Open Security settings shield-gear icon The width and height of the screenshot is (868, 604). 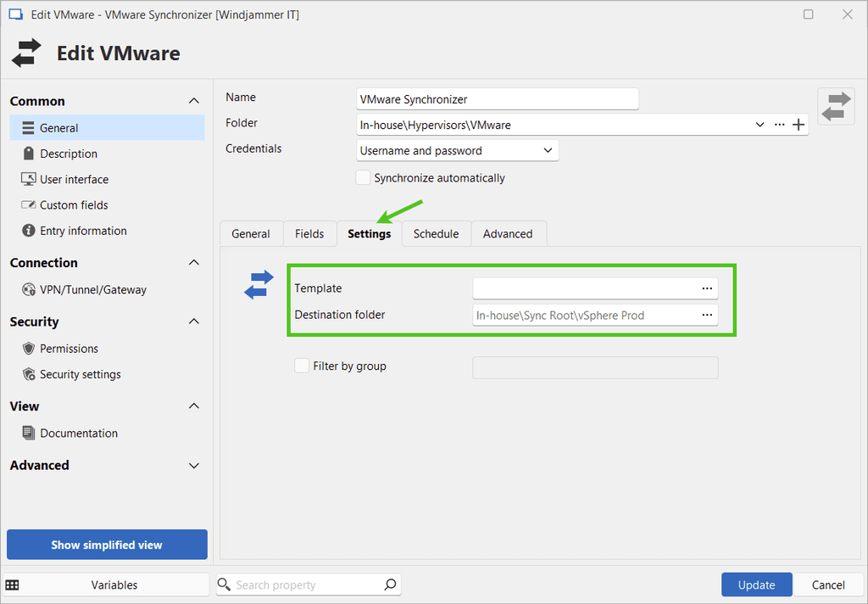tap(28, 374)
